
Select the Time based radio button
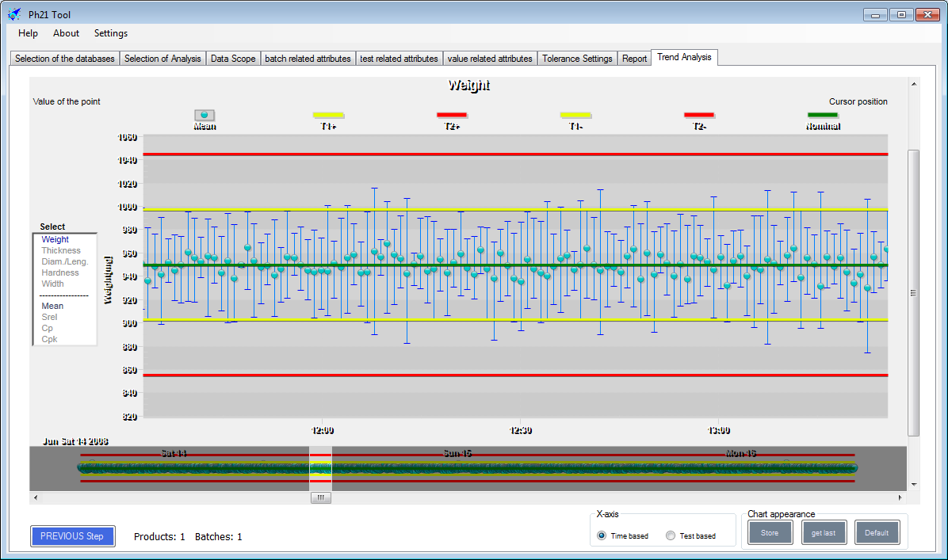pyautogui.click(x=602, y=535)
